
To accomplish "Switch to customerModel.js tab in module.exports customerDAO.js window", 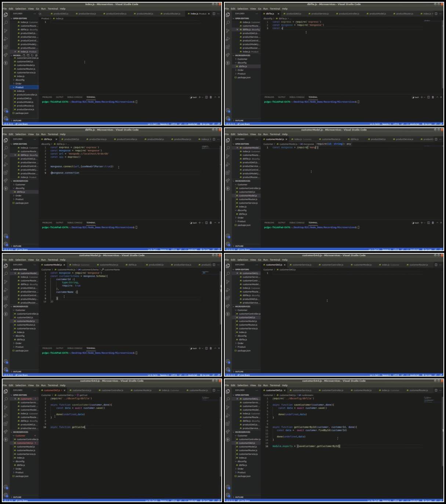I will click(361, 390).
